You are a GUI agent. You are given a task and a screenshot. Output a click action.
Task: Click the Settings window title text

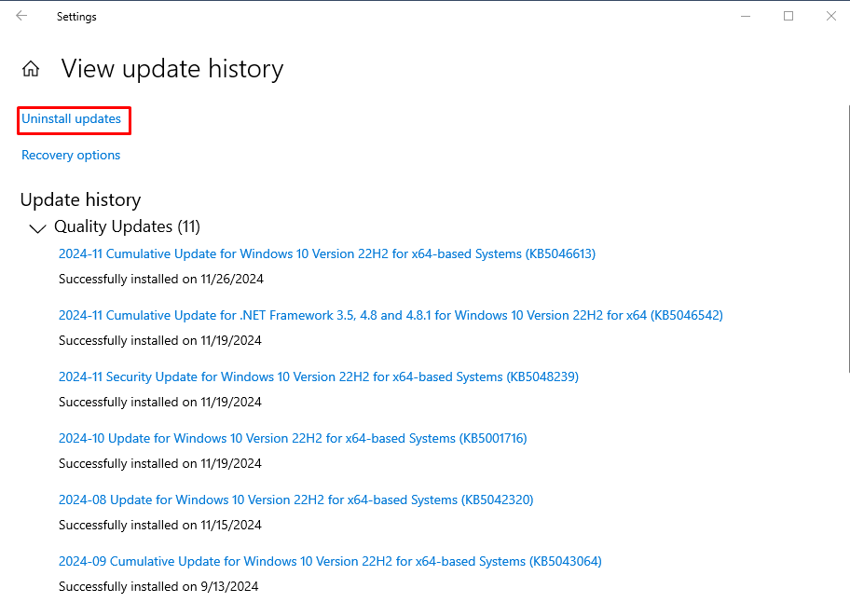tap(76, 17)
